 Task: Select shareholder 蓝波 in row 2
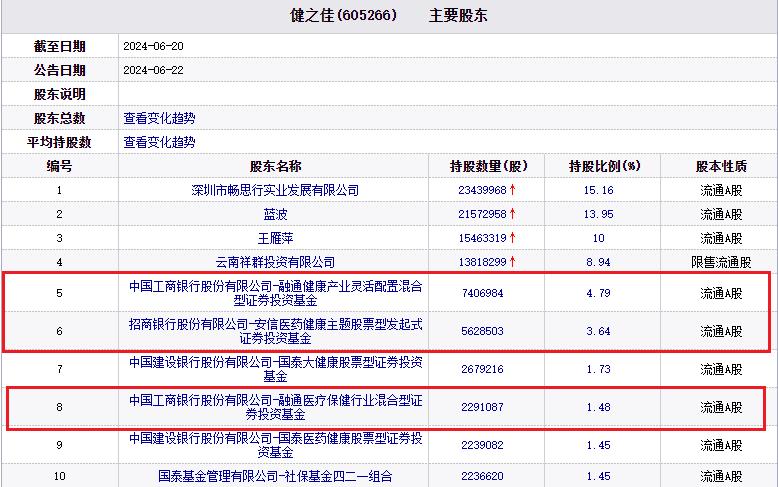point(275,214)
